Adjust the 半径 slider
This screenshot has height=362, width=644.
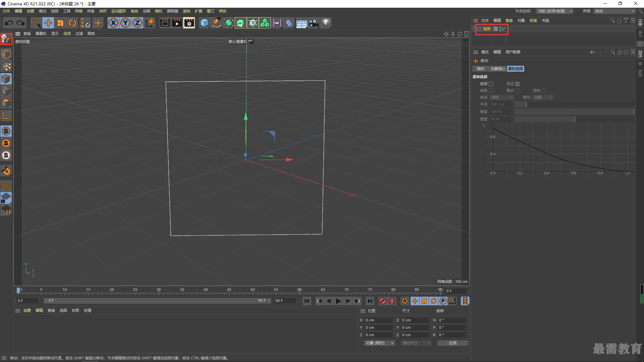pyautogui.click(x=574, y=104)
